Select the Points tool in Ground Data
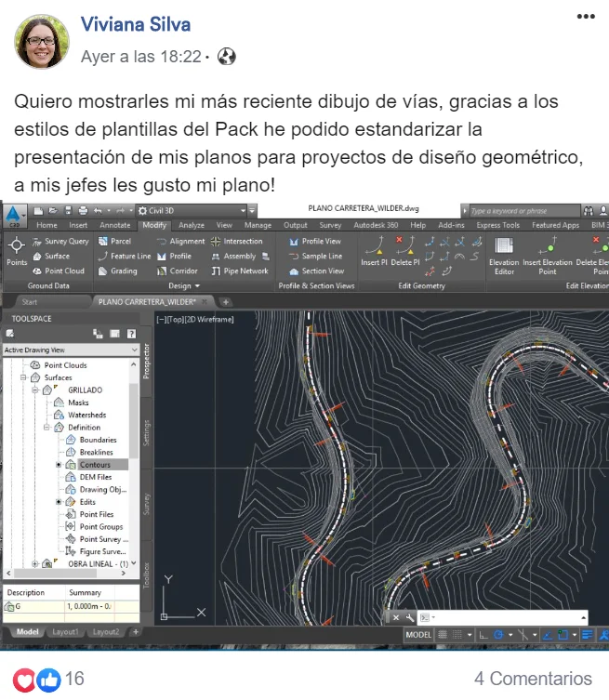The width and height of the screenshot is (609, 700). pos(17,251)
